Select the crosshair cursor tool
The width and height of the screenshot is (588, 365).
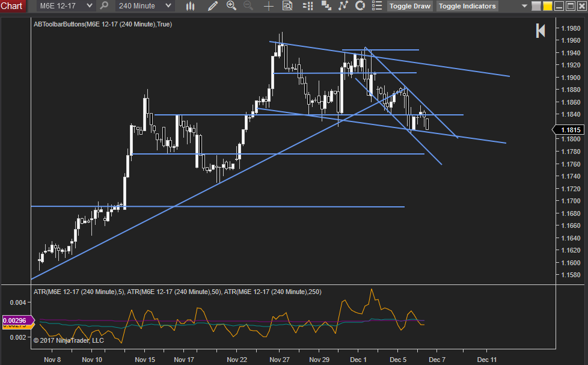(269, 5)
